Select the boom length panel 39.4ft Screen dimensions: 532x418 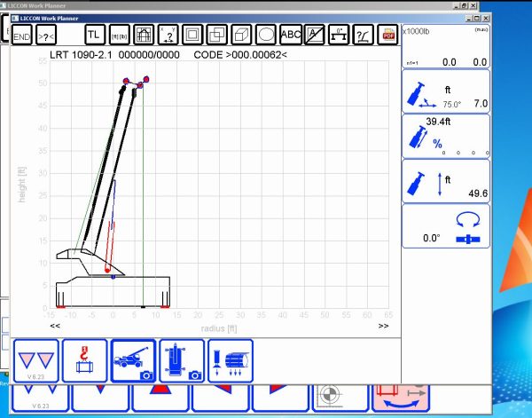(446, 137)
